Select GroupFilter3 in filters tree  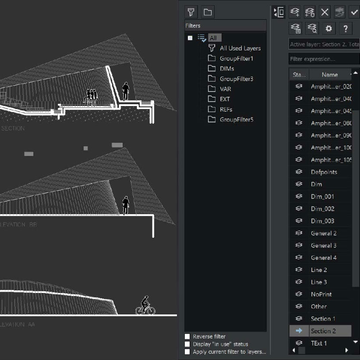tap(236, 79)
